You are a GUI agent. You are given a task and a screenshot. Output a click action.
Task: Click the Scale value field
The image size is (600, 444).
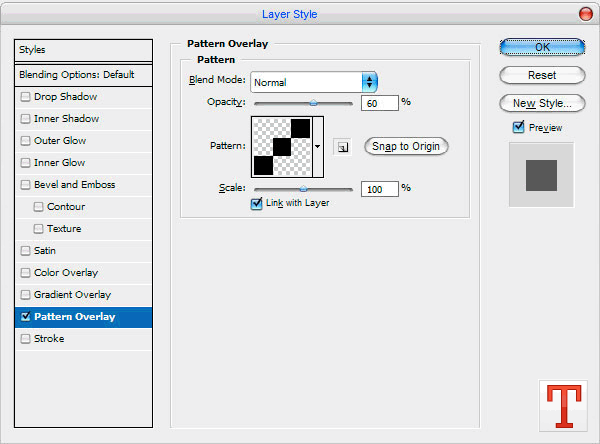[x=380, y=189]
